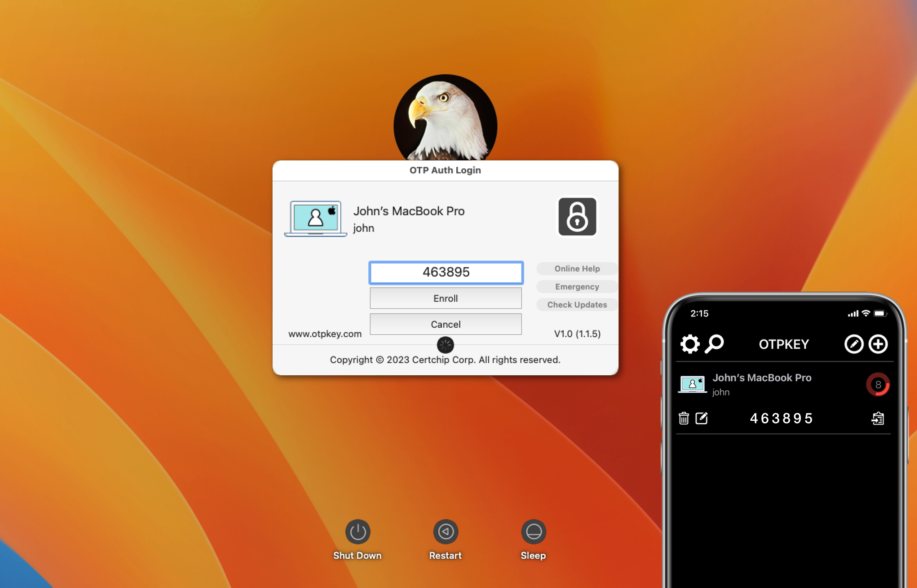The image size is (917, 588).
Task: Open OTPKEY settings gear on the phone
Action: [x=690, y=344]
